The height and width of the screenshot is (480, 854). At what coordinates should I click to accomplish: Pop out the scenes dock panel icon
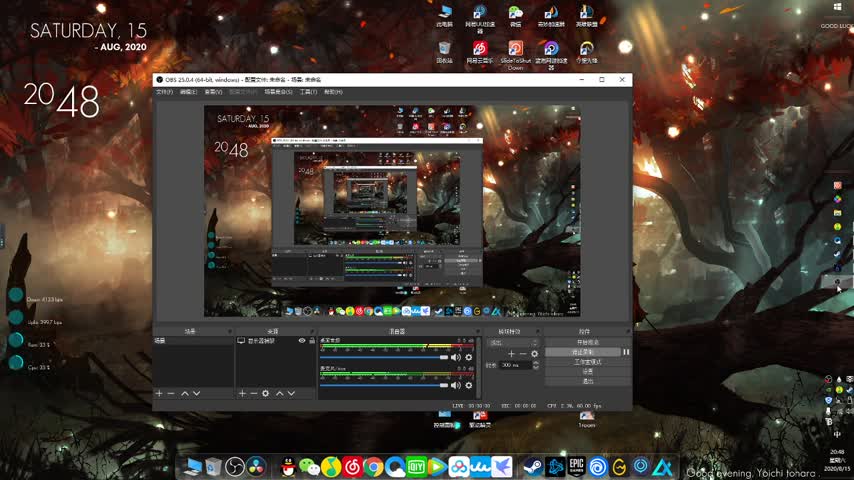pyautogui.click(x=230, y=331)
